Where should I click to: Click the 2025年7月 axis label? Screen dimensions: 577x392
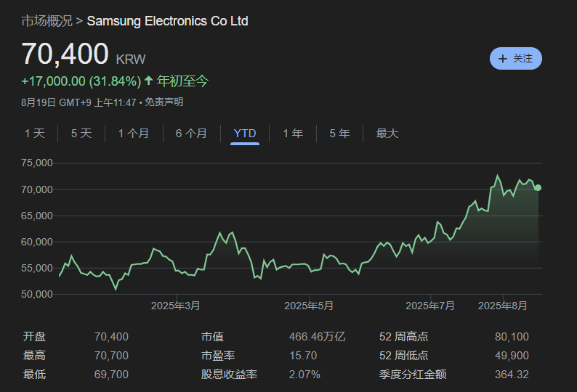point(430,306)
